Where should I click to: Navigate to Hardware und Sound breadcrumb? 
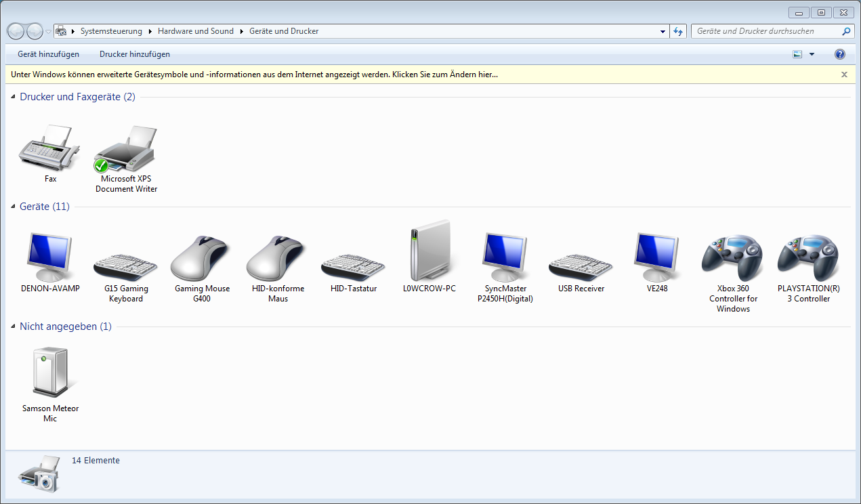click(195, 31)
